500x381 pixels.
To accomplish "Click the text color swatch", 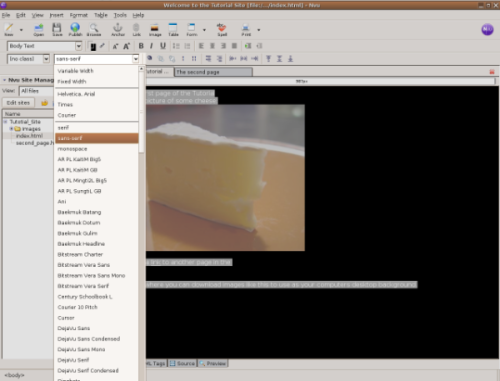I will click(93, 46).
